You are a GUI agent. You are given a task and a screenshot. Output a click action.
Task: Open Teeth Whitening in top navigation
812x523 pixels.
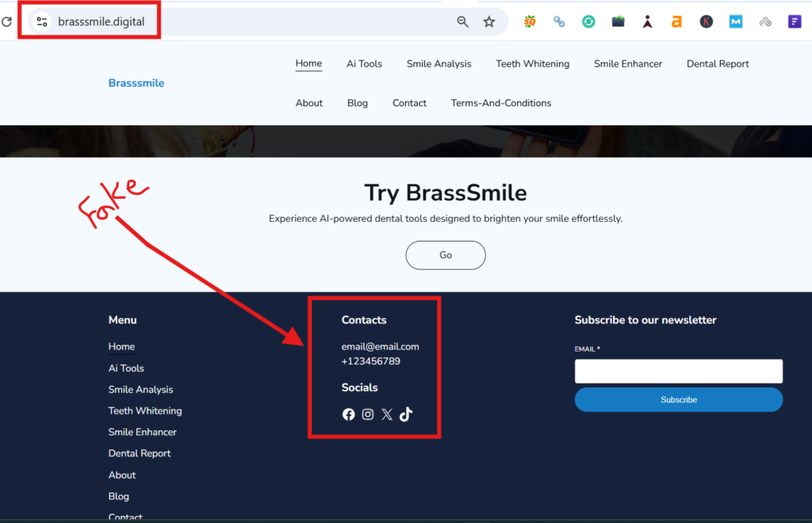point(532,63)
